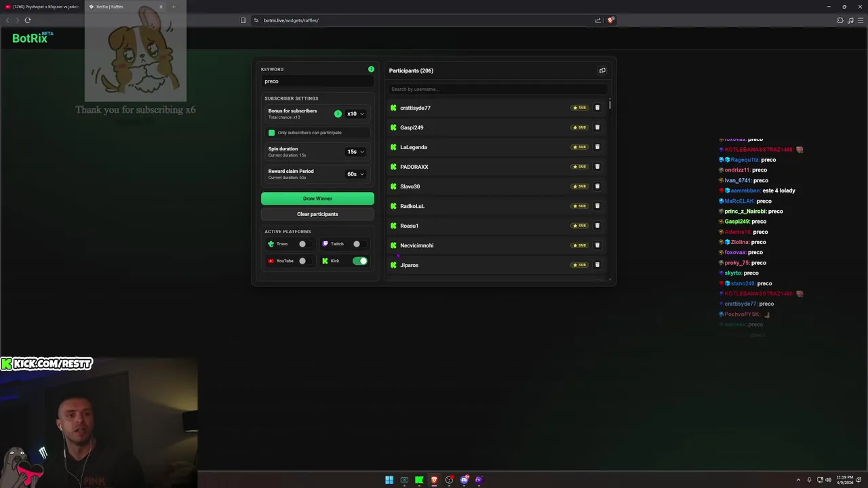This screenshot has height=488, width=868.
Task: Switch to Psychopat a Majsner YouTube tab
Action: (x=42, y=7)
